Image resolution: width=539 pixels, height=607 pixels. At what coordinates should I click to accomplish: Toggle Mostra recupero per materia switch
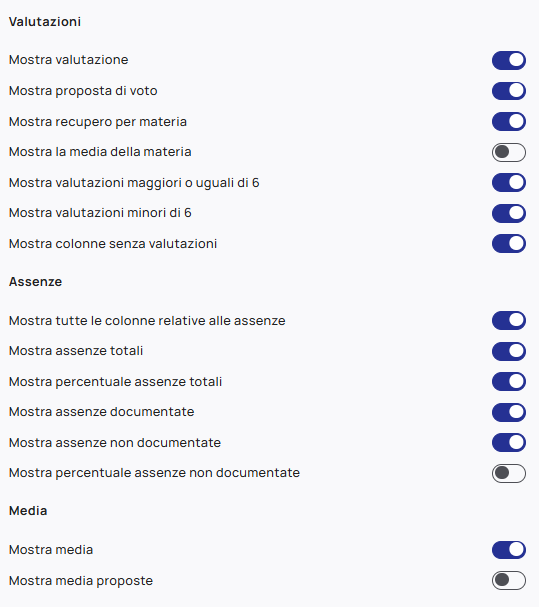click(509, 122)
